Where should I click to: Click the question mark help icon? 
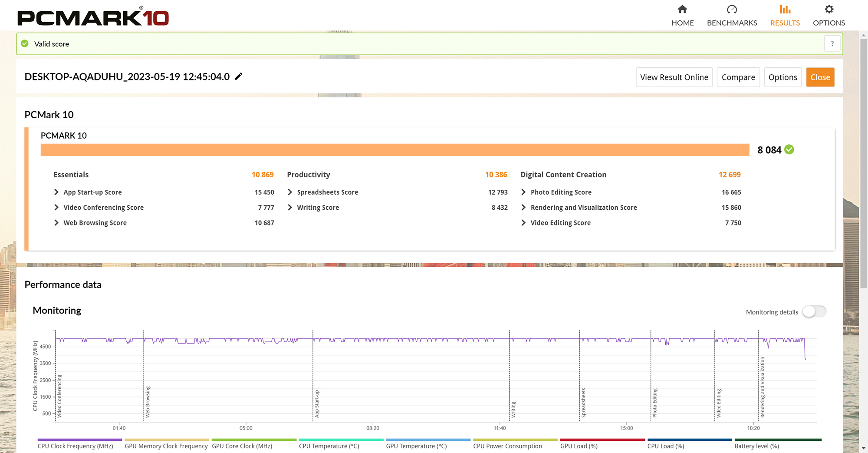coord(832,43)
